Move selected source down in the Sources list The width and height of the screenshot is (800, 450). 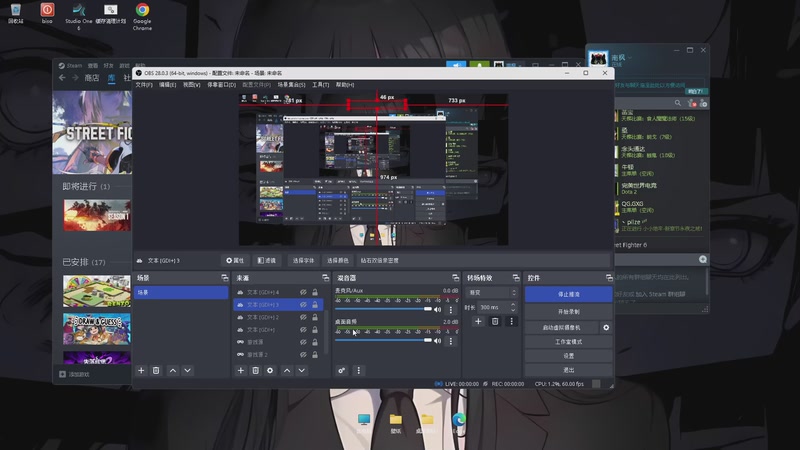(x=302, y=370)
